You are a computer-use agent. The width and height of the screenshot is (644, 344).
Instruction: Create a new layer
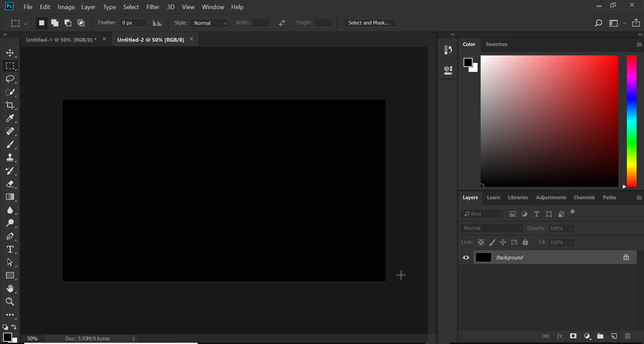614,337
